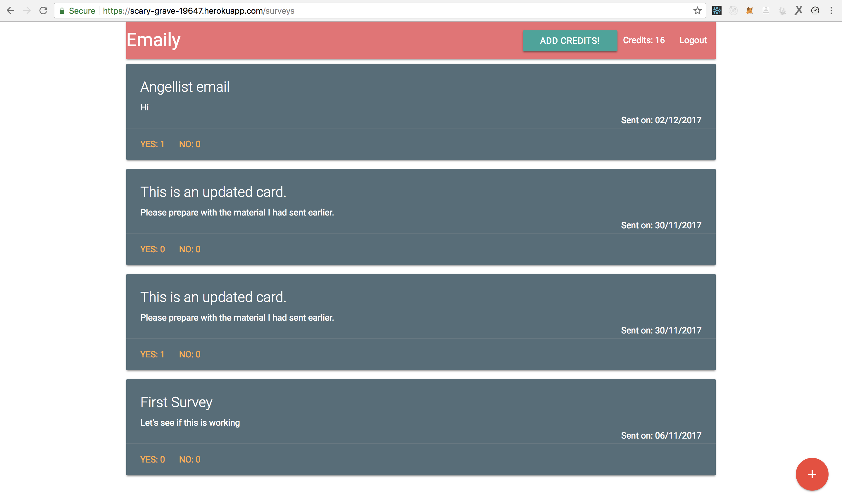Open the Angellist email survey card
This screenshot has height=504, width=842.
coord(185,87)
